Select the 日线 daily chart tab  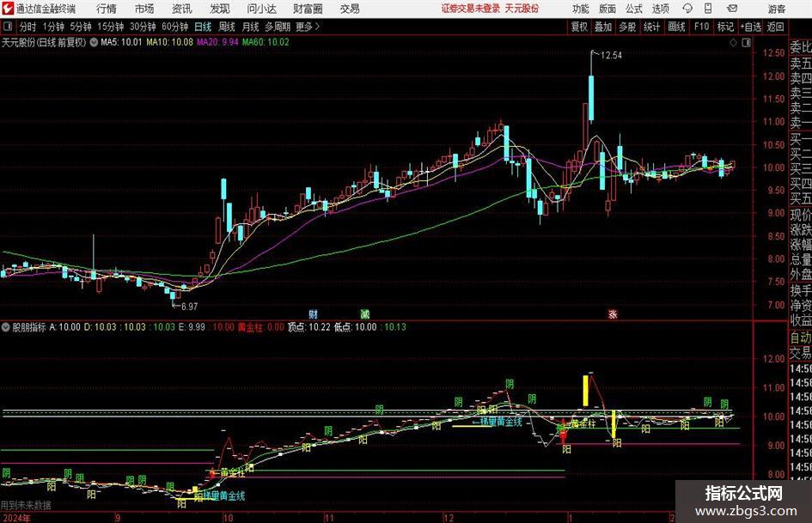(203, 27)
